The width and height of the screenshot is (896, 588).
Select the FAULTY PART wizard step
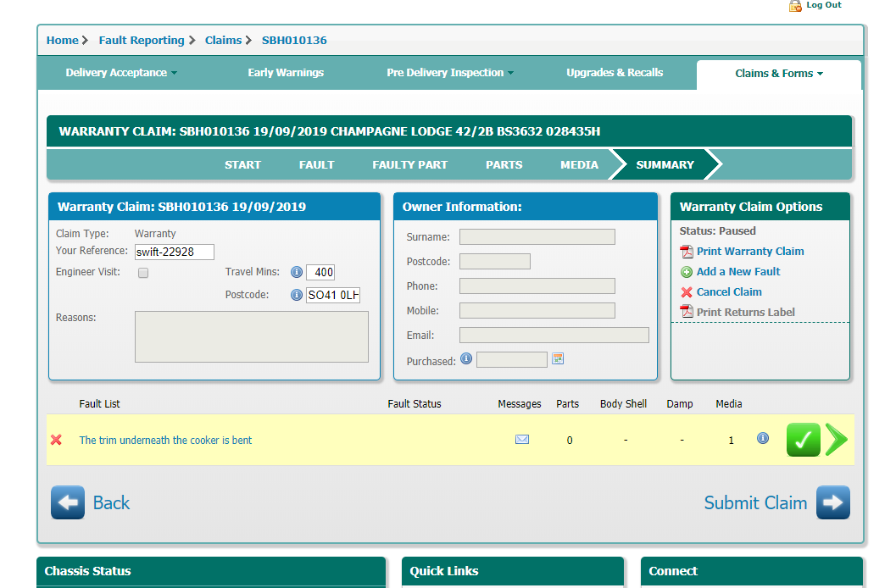409,165
